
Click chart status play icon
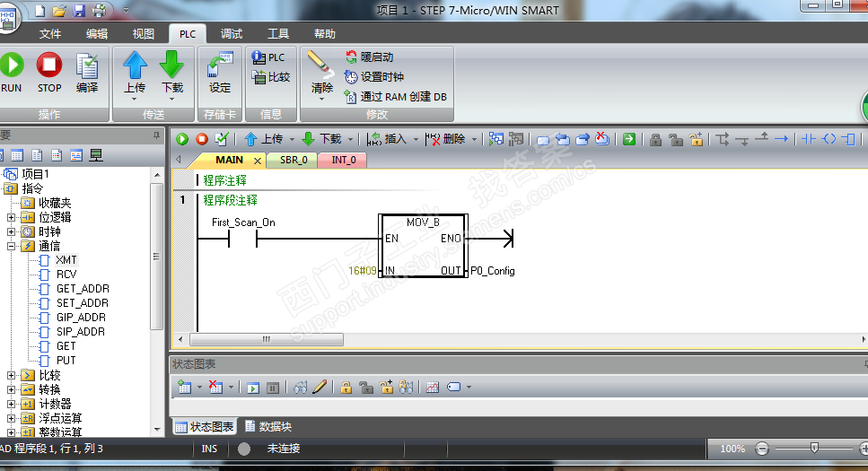coord(253,388)
